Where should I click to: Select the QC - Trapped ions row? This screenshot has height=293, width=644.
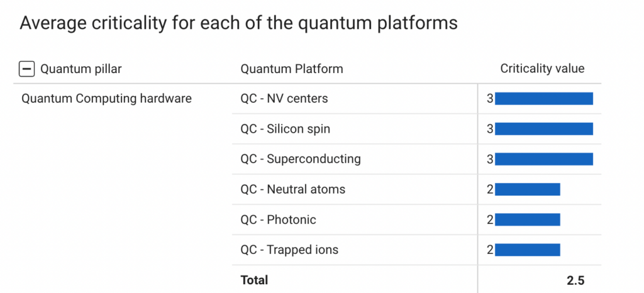(289, 250)
